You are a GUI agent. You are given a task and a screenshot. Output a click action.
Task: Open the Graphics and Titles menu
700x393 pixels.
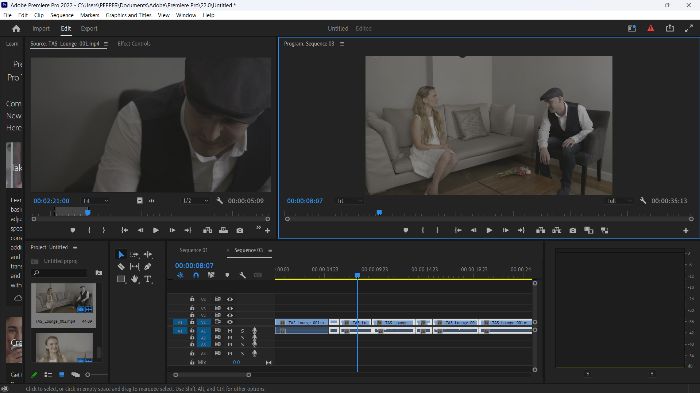(128, 15)
